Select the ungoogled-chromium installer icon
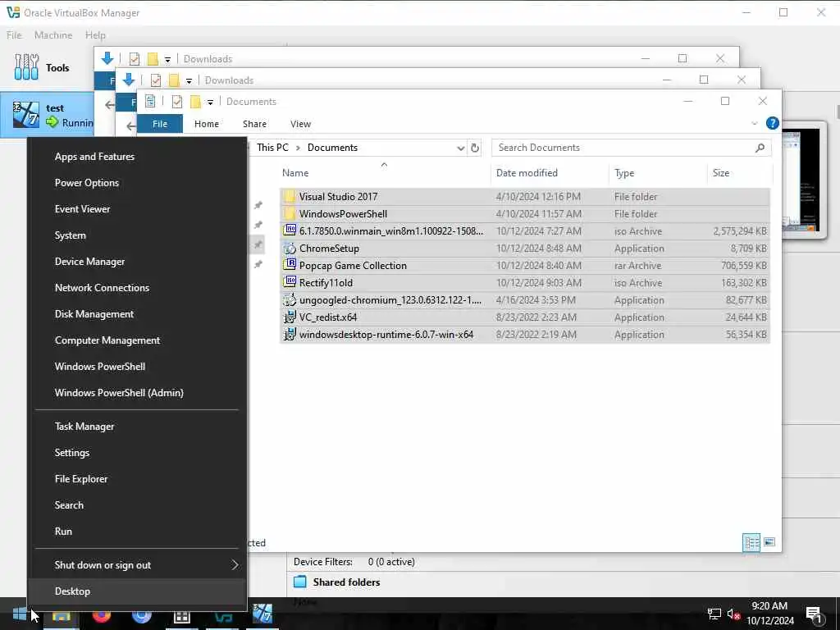 point(290,299)
